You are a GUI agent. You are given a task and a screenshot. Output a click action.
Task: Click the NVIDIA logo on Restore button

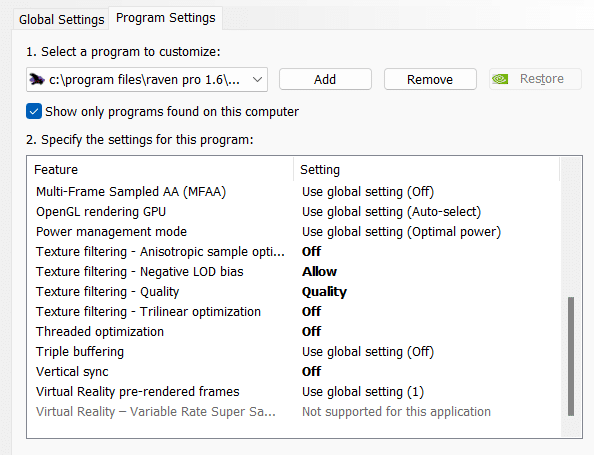(x=500, y=79)
